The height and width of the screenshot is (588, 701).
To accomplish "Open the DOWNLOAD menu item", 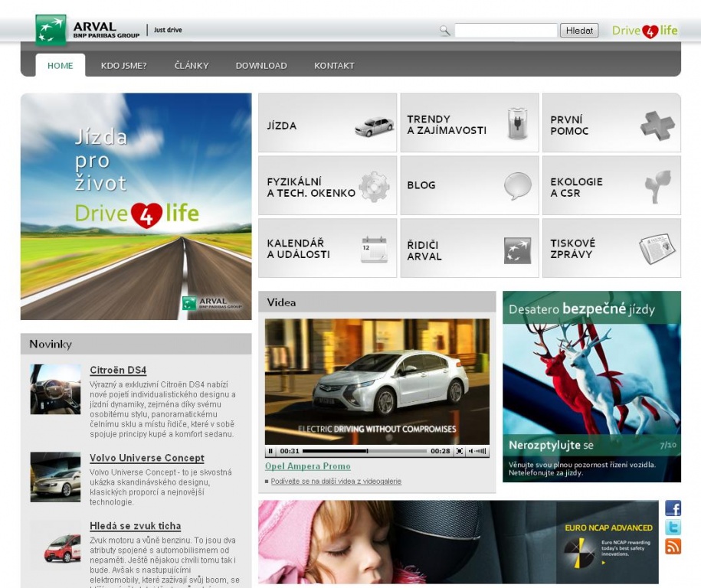I will click(x=261, y=66).
